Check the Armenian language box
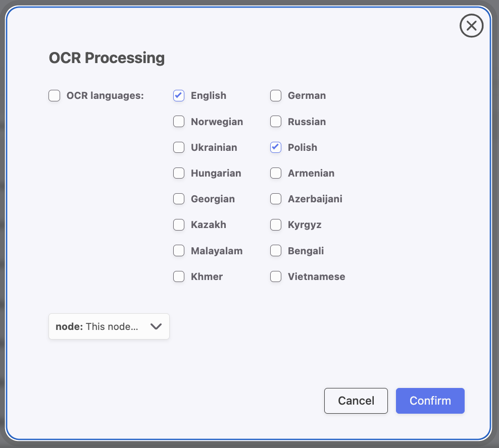The width and height of the screenshot is (499, 448). (x=276, y=173)
